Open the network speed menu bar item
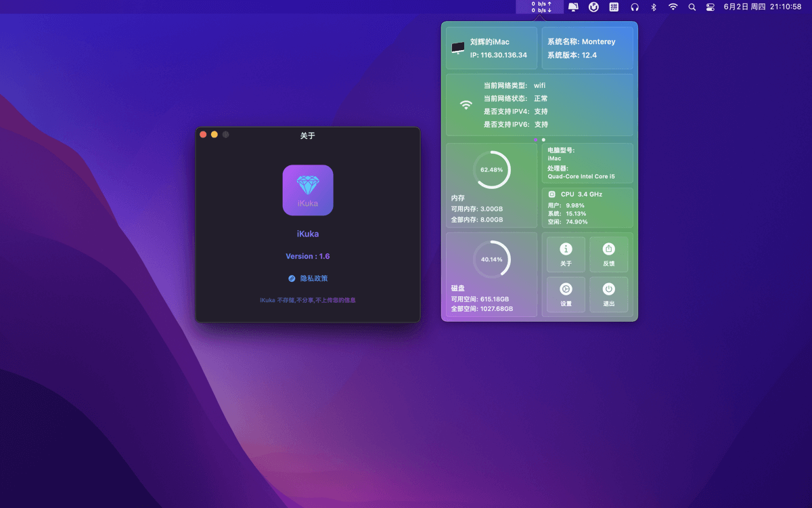 [541, 7]
